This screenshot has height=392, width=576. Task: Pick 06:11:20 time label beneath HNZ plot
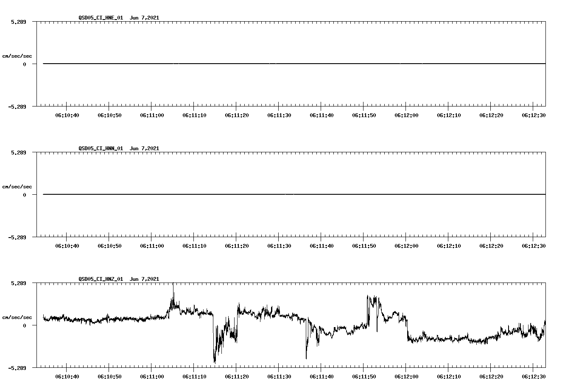click(237, 377)
